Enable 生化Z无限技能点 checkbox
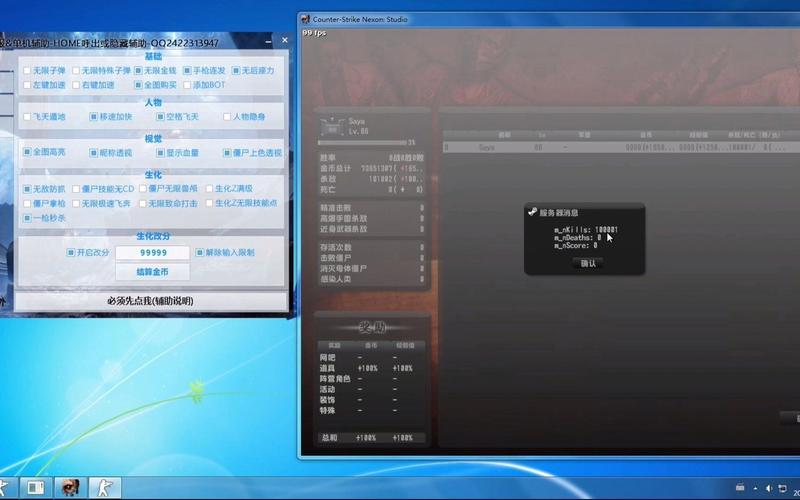This screenshot has height=500, width=800. coord(209,203)
